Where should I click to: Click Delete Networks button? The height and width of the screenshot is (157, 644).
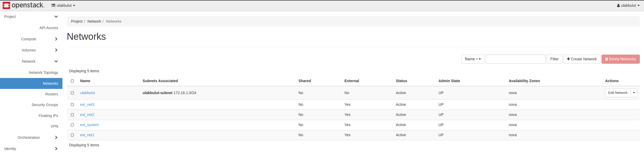620,59
